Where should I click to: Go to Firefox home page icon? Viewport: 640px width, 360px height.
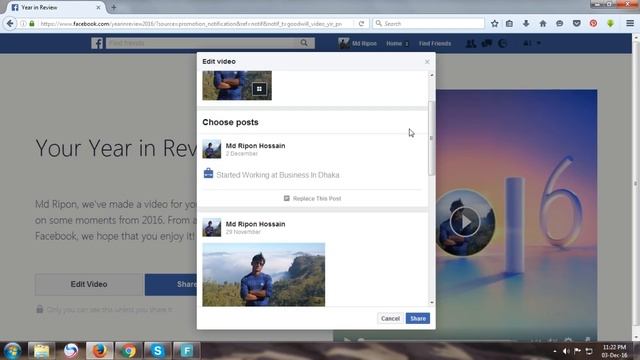pos(542,24)
